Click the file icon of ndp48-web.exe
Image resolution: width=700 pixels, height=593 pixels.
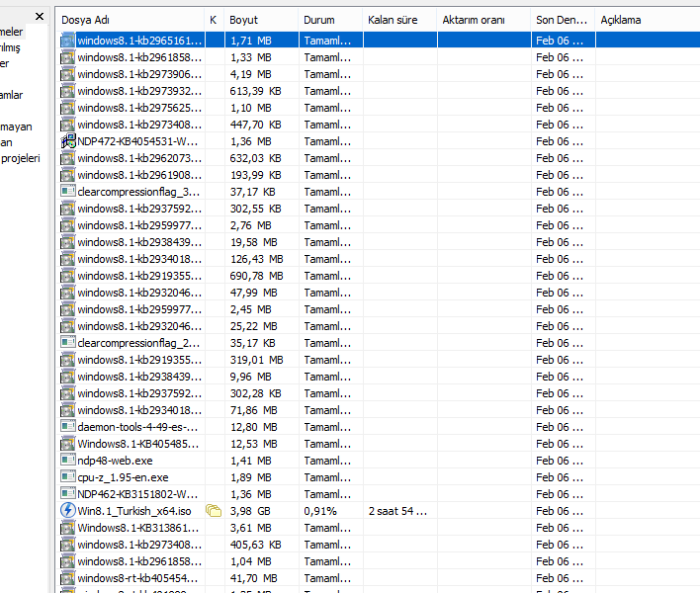click(x=68, y=460)
